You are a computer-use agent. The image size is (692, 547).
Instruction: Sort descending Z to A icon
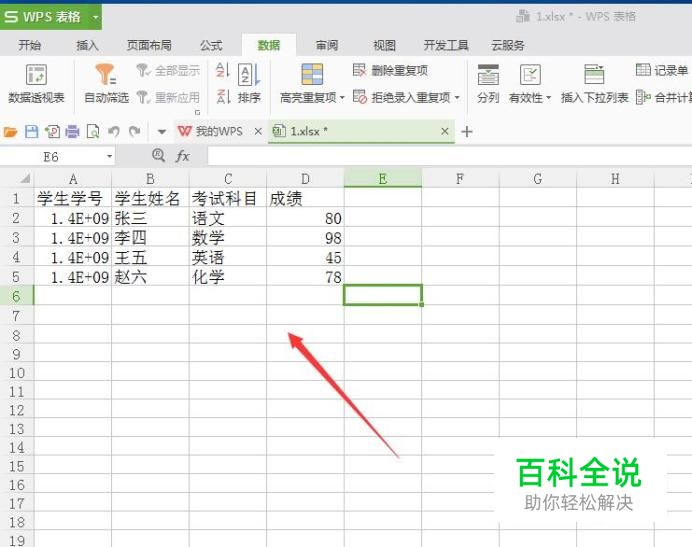point(223,96)
